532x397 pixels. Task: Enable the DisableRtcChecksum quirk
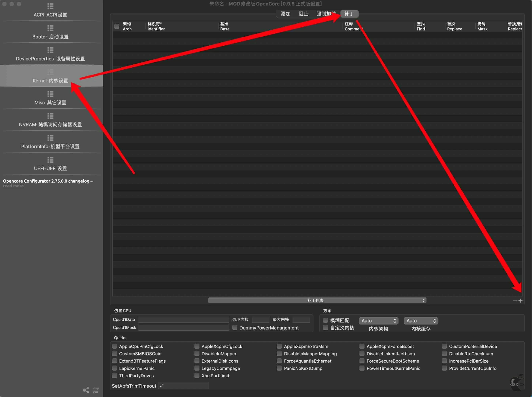444,353
